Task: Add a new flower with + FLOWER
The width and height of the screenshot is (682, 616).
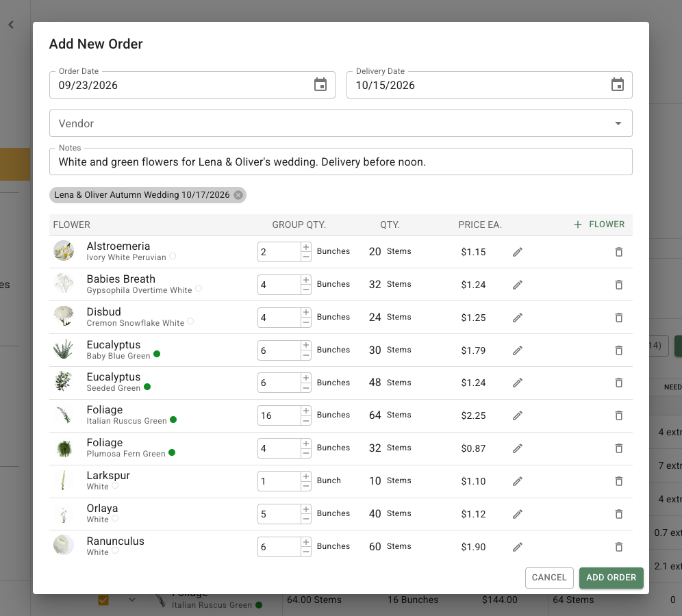Action: [599, 224]
